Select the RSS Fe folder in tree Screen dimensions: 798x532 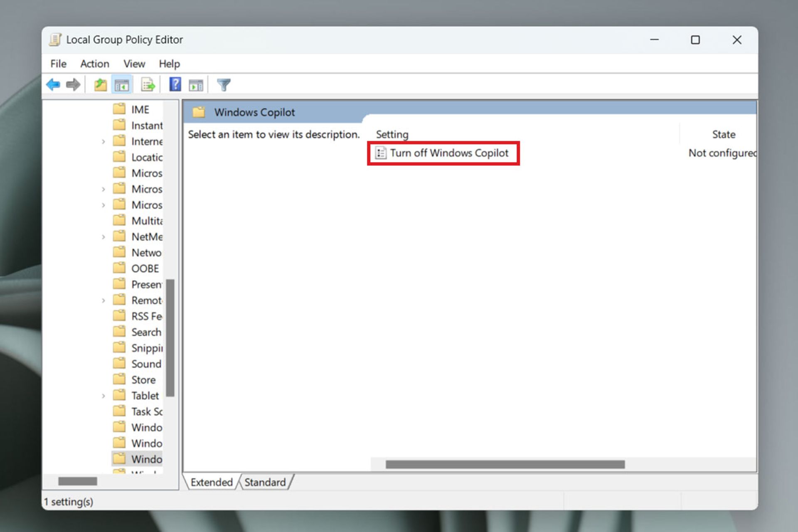coord(147,316)
